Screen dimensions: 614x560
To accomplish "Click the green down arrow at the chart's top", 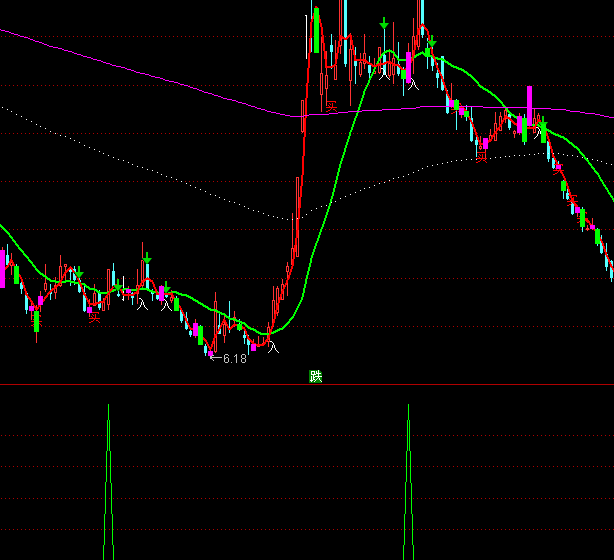I will coord(384,24).
